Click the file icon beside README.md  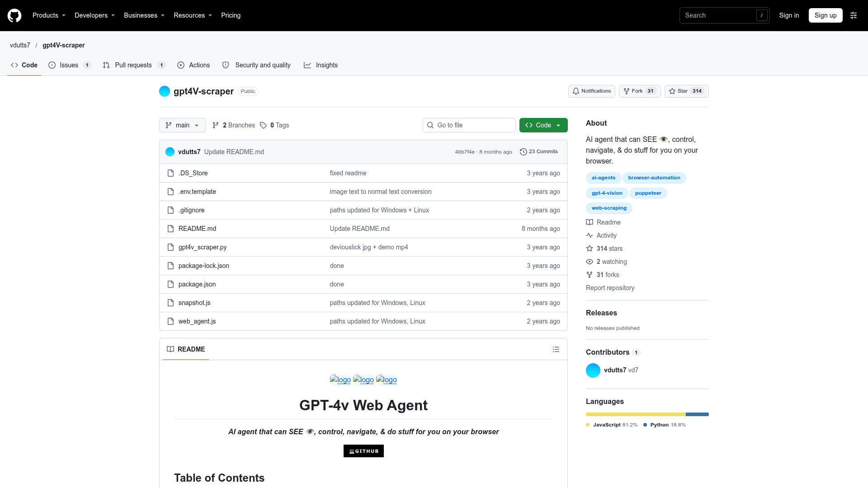pos(170,229)
